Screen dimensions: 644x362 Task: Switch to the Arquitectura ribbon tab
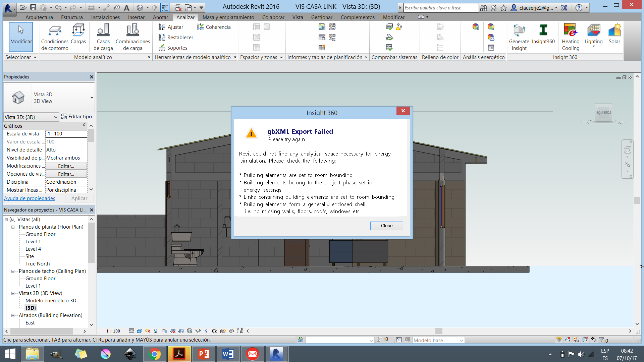point(39,17)
